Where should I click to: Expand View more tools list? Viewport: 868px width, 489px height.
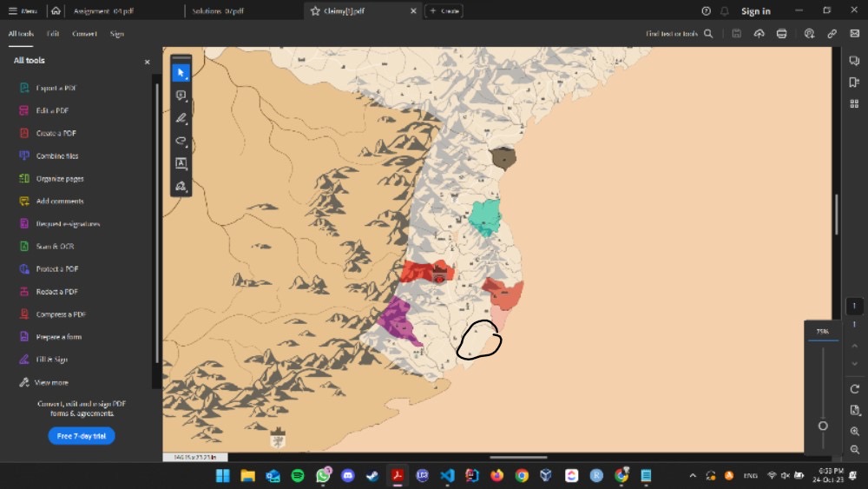point(51,382)
